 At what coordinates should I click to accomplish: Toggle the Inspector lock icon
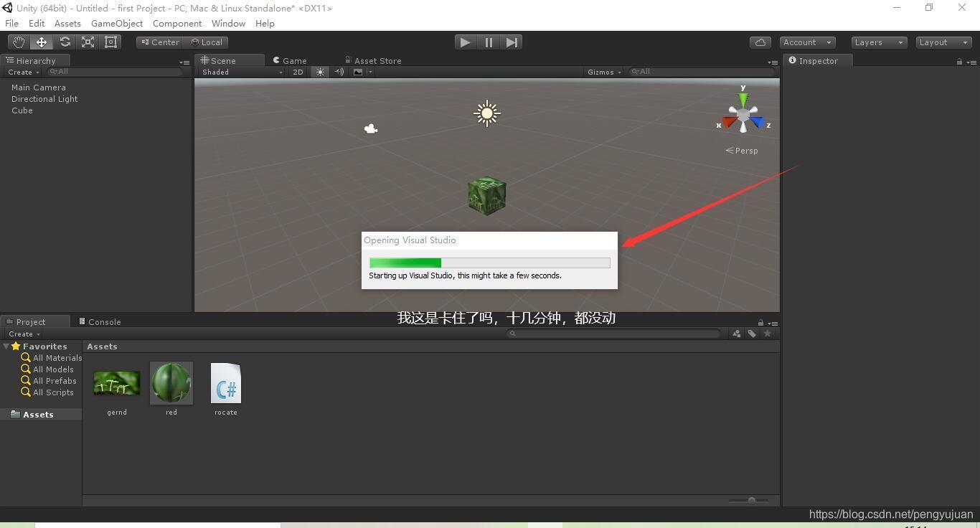[959, 62]
